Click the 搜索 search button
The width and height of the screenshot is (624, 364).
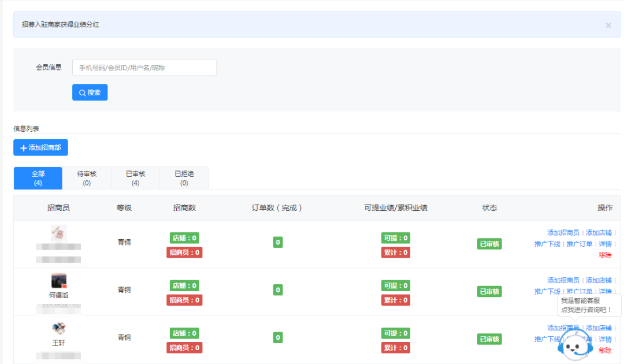(90, 92)
